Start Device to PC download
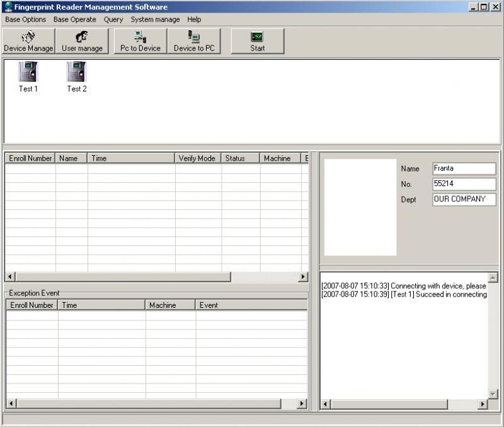Viewport: 504px width, 427px height. (194, 41)
